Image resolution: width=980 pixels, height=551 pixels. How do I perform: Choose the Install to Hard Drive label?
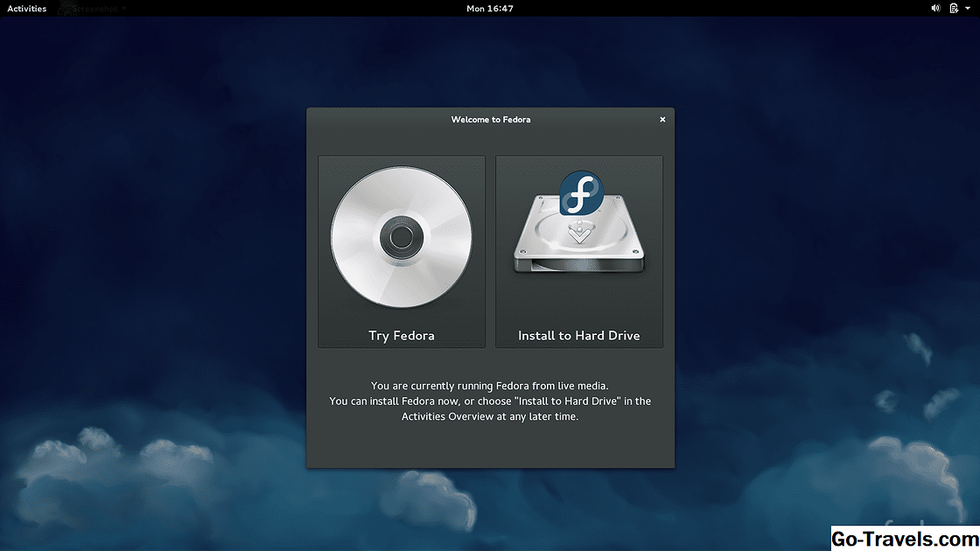[x=579, y=336]
